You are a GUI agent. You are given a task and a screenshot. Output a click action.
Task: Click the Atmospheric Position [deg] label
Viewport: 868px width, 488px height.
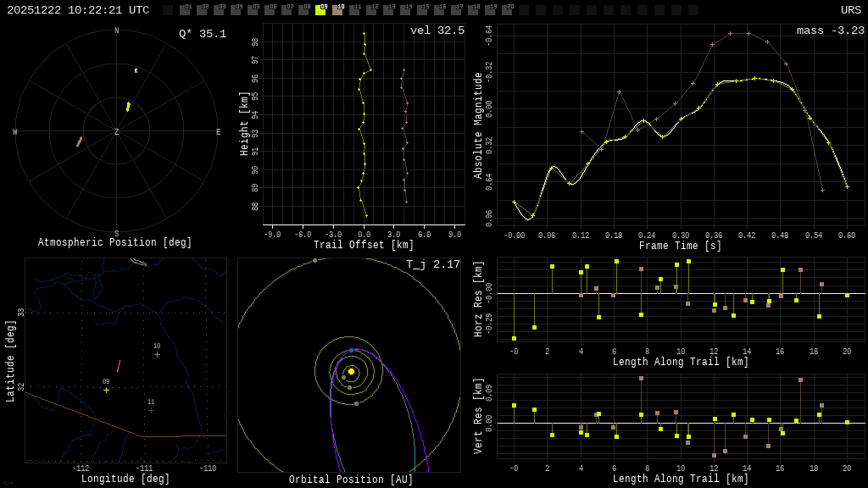tap(114, 242)
